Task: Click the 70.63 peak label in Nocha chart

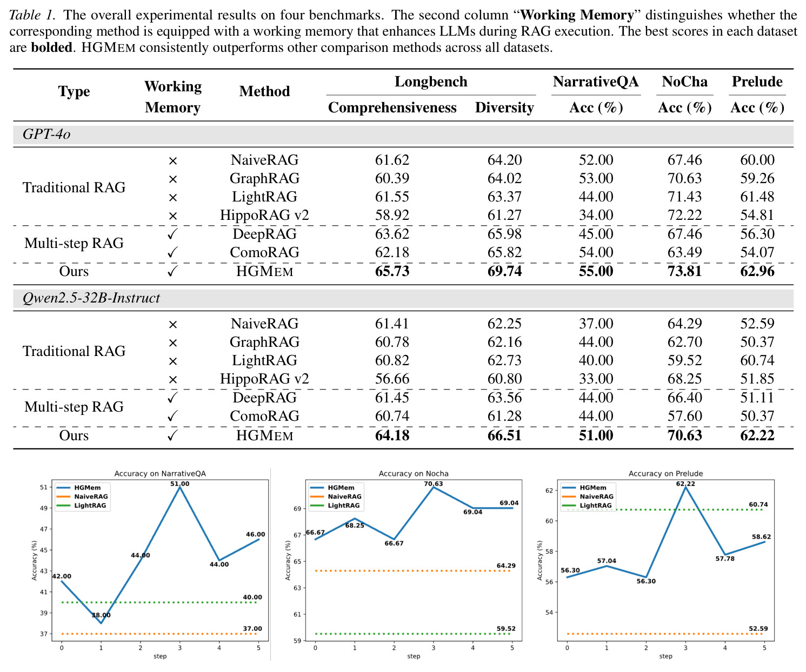Action: click(x=434, y=484)
